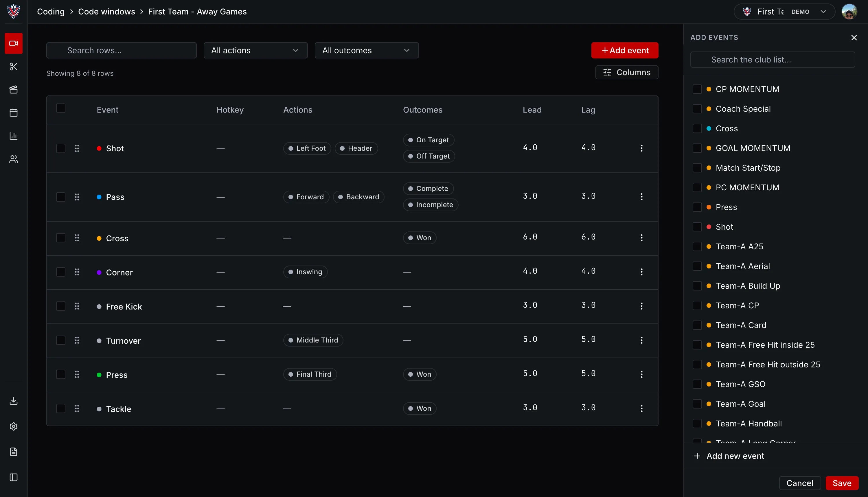Click the Inswing action tag
The width and height of the screenshot is (868, 497).
coord(305,272)
